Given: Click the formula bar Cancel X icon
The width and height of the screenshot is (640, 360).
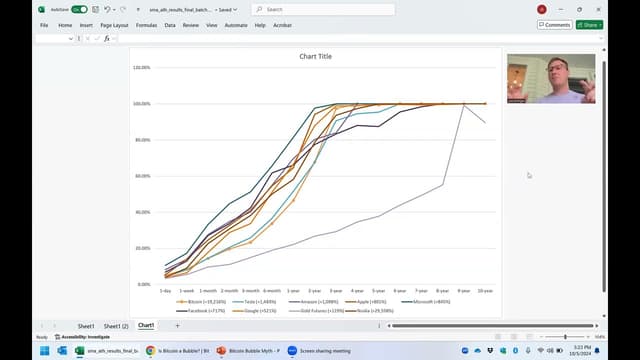Looking at the screenshot, I should pos(88,39).
